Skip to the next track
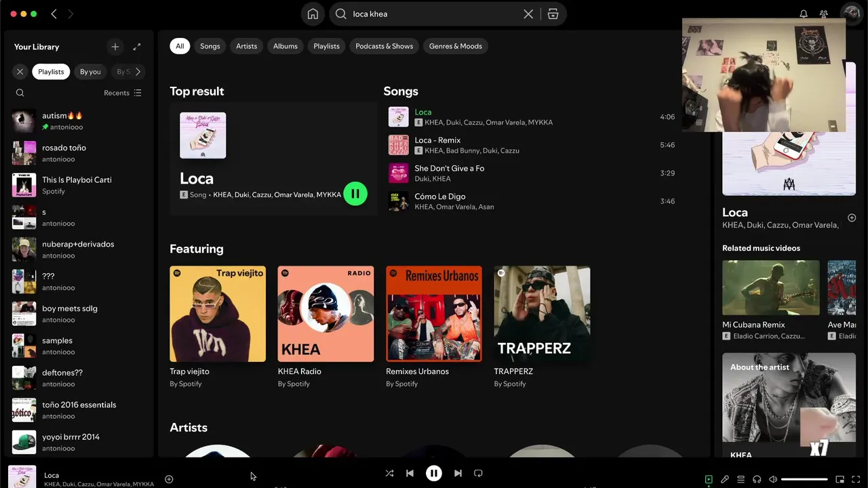 [x=458, y=473]
